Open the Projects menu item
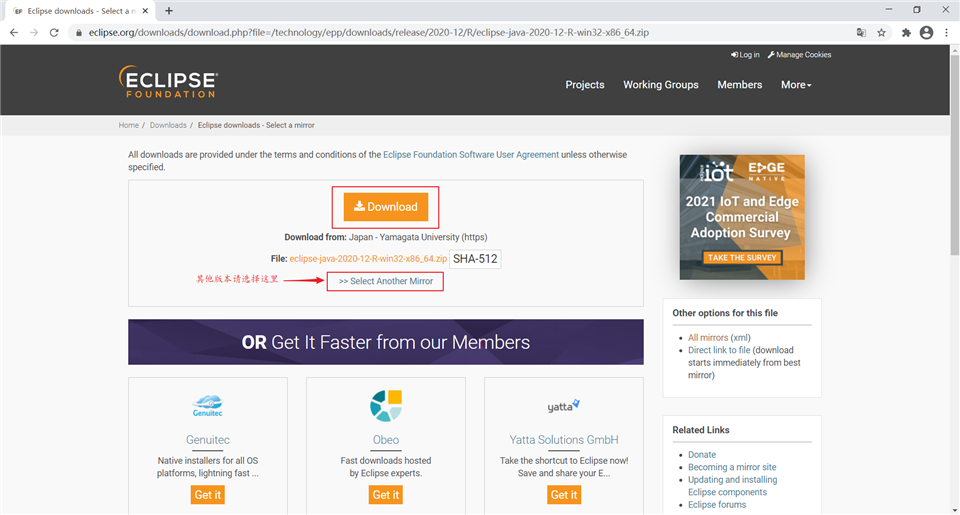The image size is (960, 515). pyautogui.click(x=585, y=85)
